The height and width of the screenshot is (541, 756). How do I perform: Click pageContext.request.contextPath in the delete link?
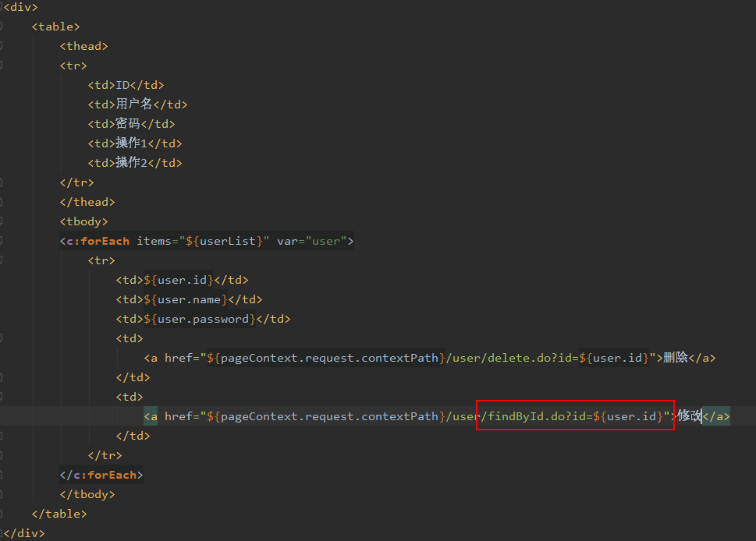coord(329,358)
